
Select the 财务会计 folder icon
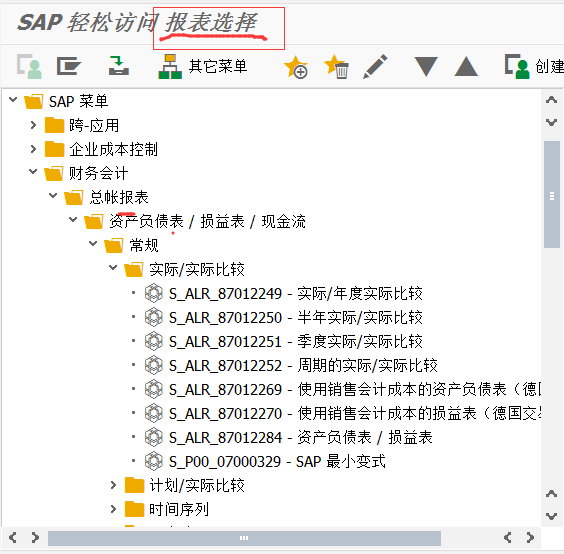click(x=54, y=173)
